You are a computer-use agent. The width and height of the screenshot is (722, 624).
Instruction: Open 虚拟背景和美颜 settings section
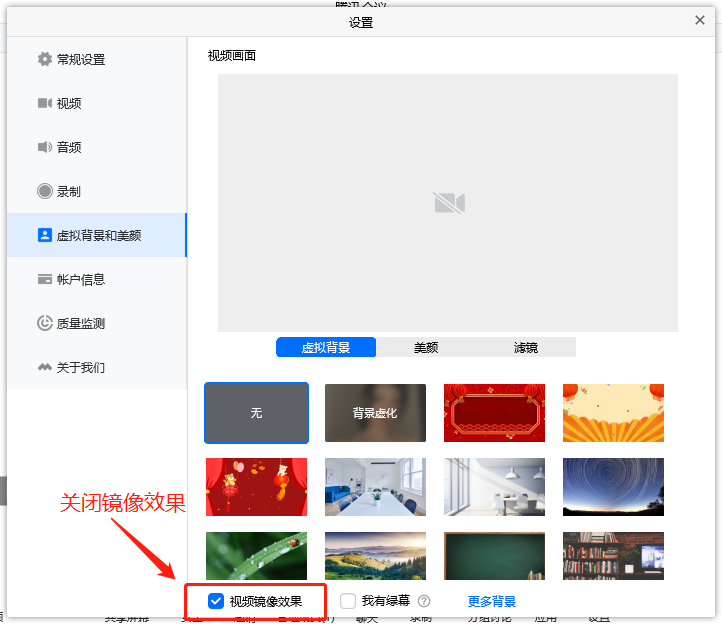pyautogui.click(x=97, y=235)
